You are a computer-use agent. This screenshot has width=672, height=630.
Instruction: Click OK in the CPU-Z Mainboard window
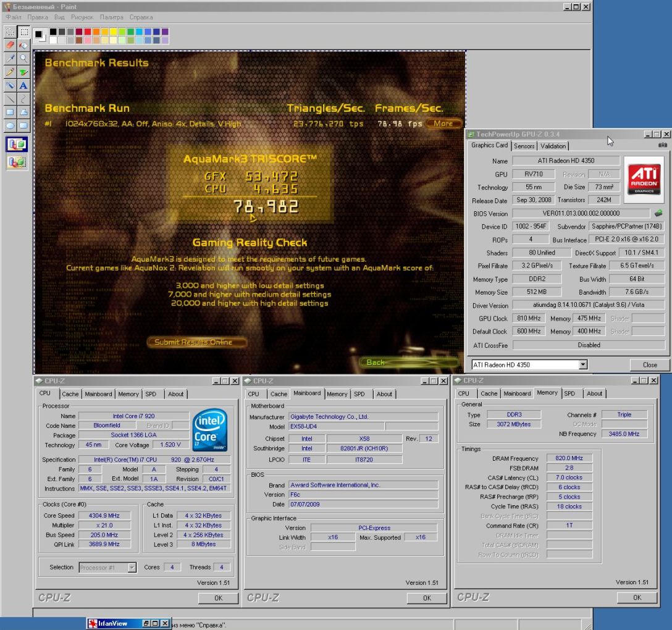coord(427,598)
